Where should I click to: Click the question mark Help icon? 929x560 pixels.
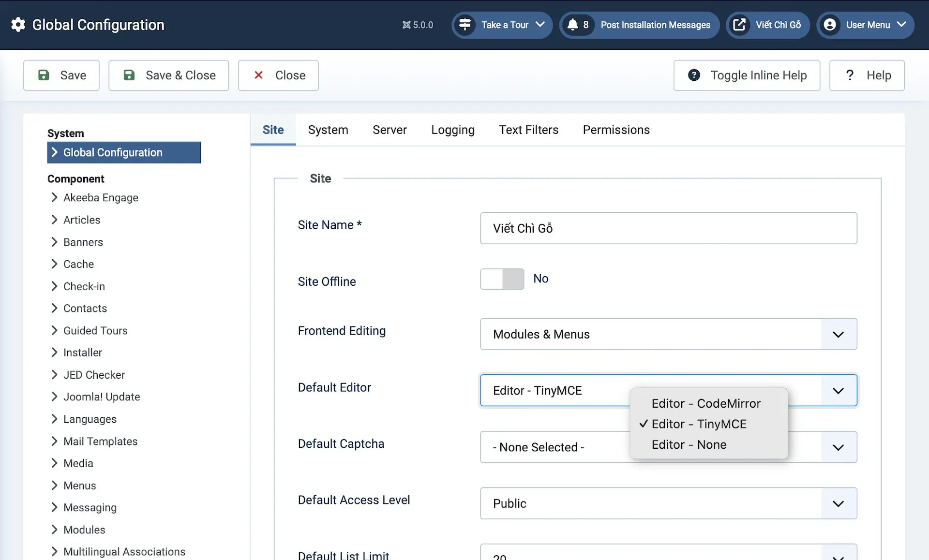tap(849, 75)
